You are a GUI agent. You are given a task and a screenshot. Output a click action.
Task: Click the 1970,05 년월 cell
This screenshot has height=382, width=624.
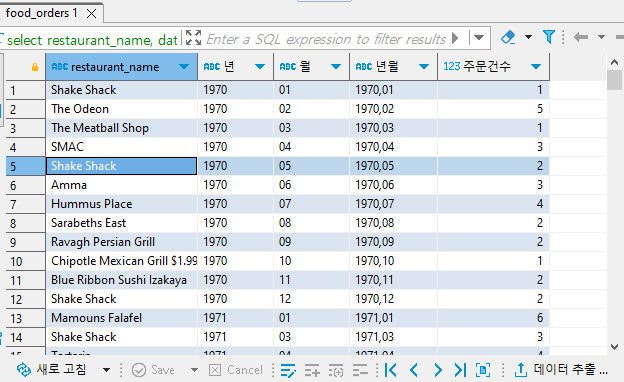tap(393, 166)
